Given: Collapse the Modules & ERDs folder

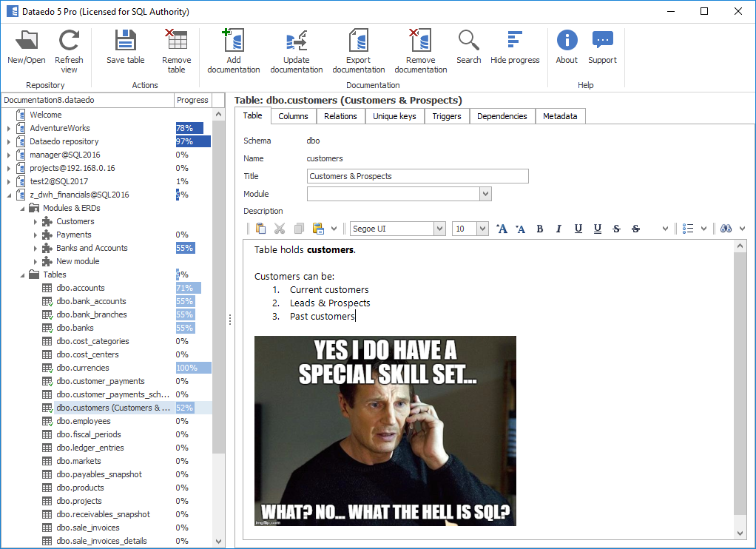Looking at the screenshot, I should (x=22, y=209).
